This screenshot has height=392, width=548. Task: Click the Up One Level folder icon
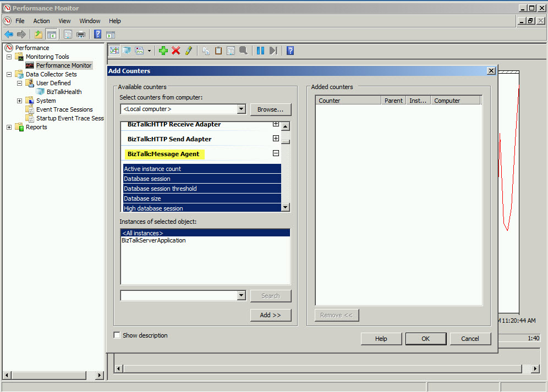tap(39, 34)
